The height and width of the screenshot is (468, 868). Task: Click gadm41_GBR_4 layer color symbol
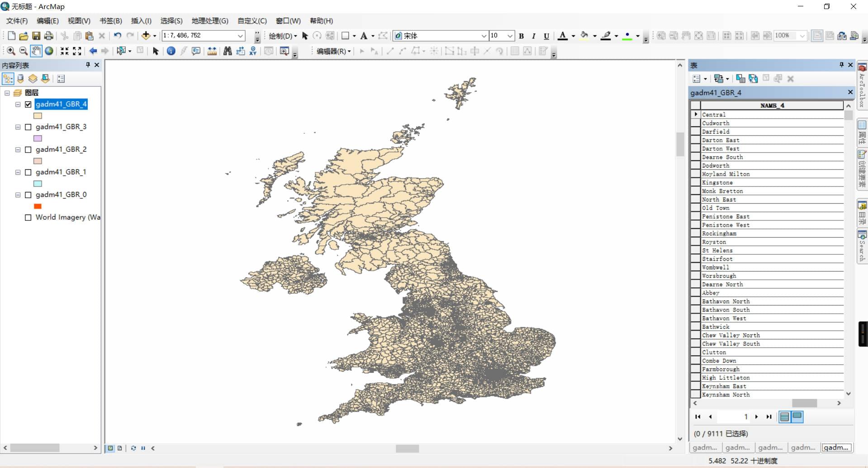(x=38, y=116)
